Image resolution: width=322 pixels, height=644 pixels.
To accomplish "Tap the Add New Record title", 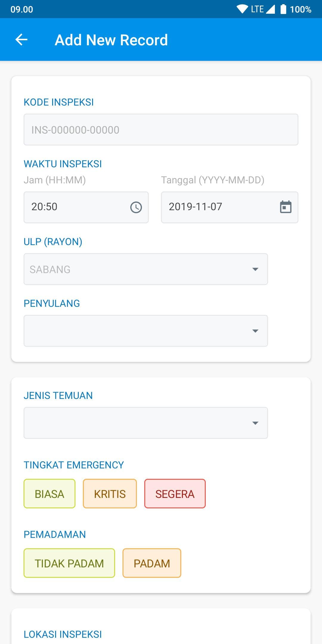I will [x=111, y=40].
